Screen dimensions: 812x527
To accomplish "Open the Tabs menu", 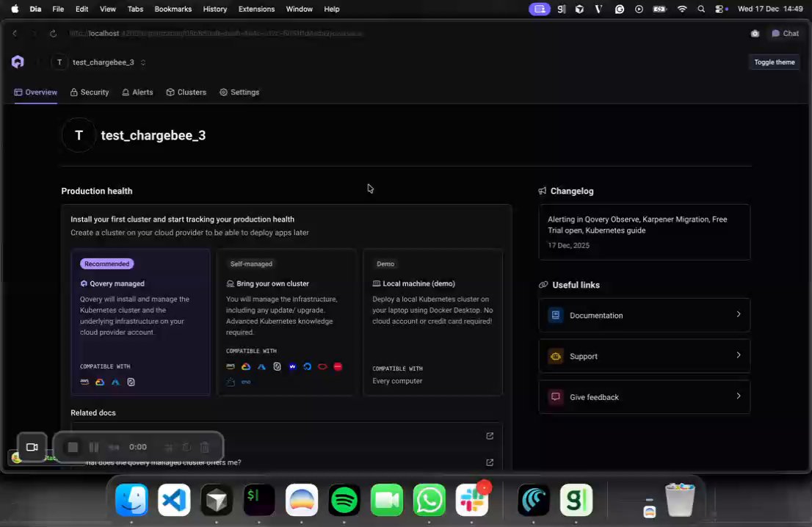I will pyautogui.click(x=135, y=9).
